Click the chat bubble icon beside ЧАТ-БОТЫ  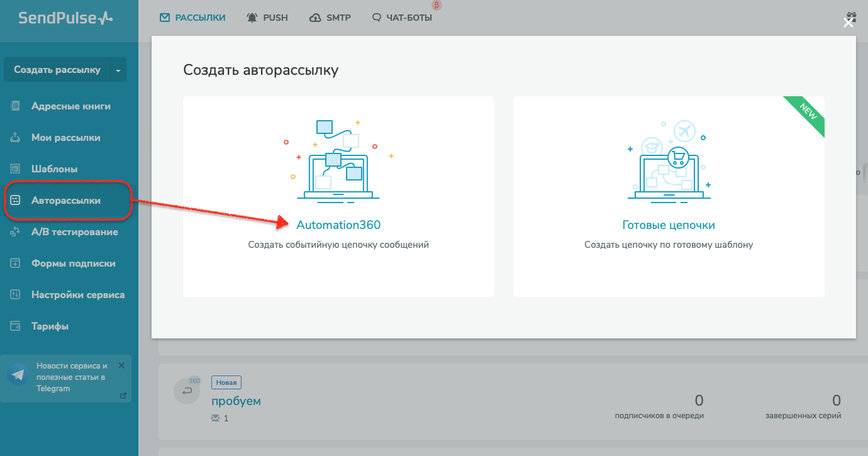pos(377,18)
